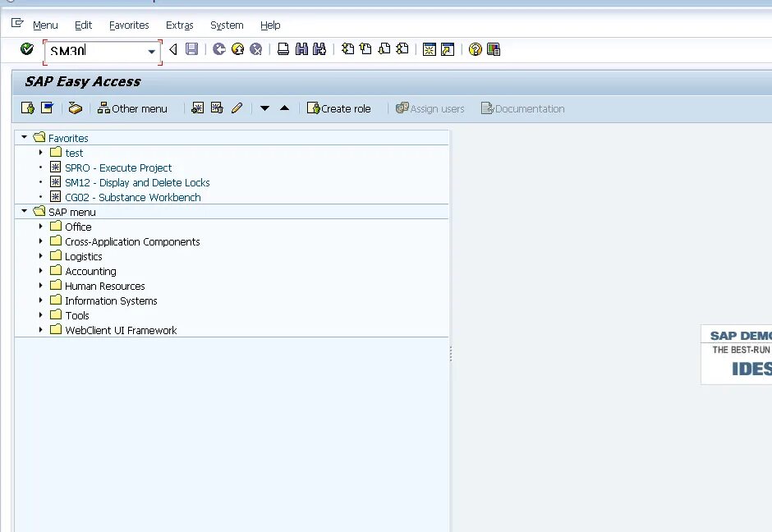This screenshot has width=772, height=532.
Task: Click the Customize Local Layout icon
Action: (494, 49)
